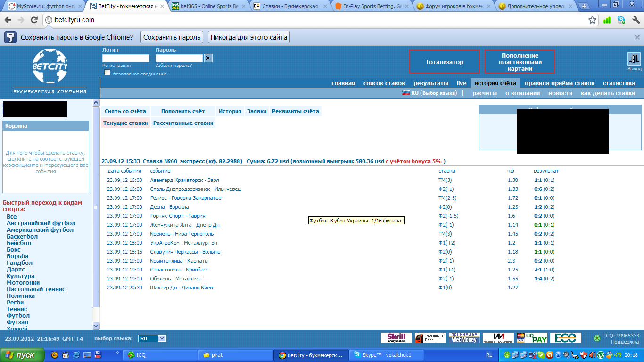Click the Логин input field
This screenshot has width=644, height=362.
[126, 58]
